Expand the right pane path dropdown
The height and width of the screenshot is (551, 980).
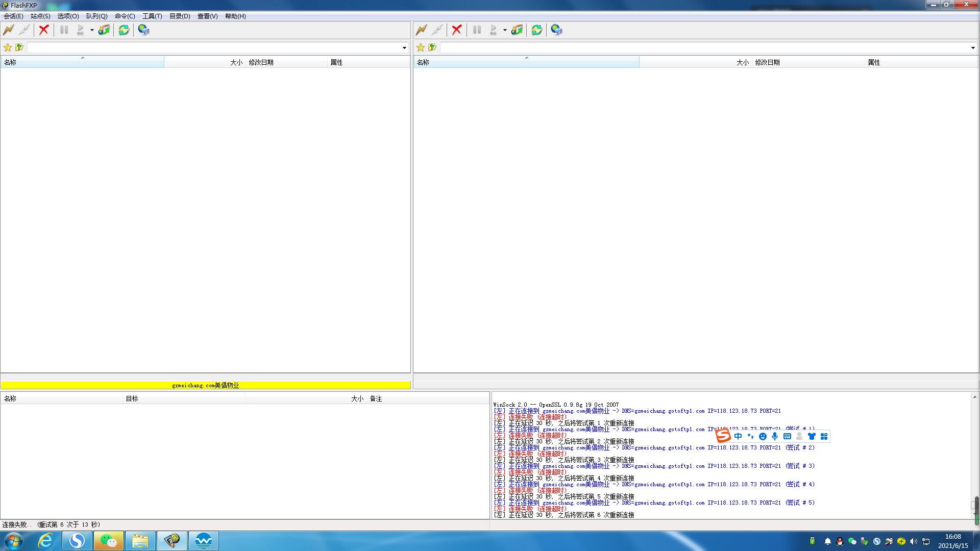point(973,48)
